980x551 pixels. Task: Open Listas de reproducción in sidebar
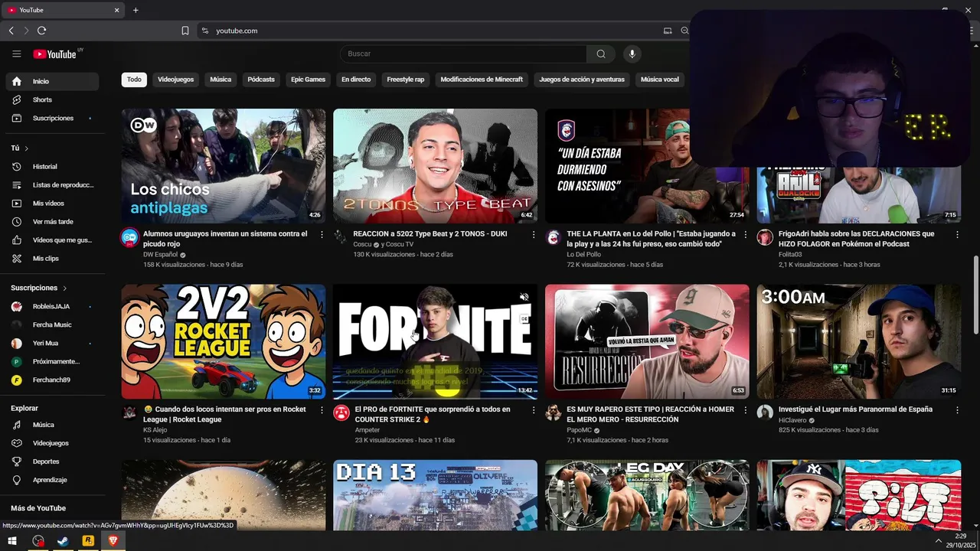pos(52,184)
